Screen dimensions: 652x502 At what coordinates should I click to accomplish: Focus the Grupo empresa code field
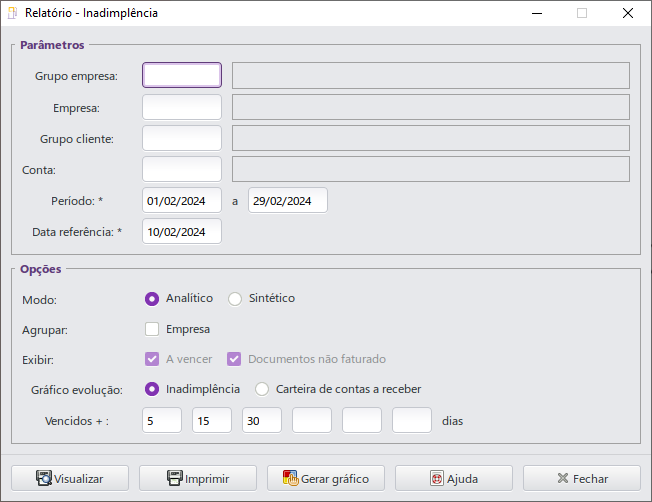point(182,75)
